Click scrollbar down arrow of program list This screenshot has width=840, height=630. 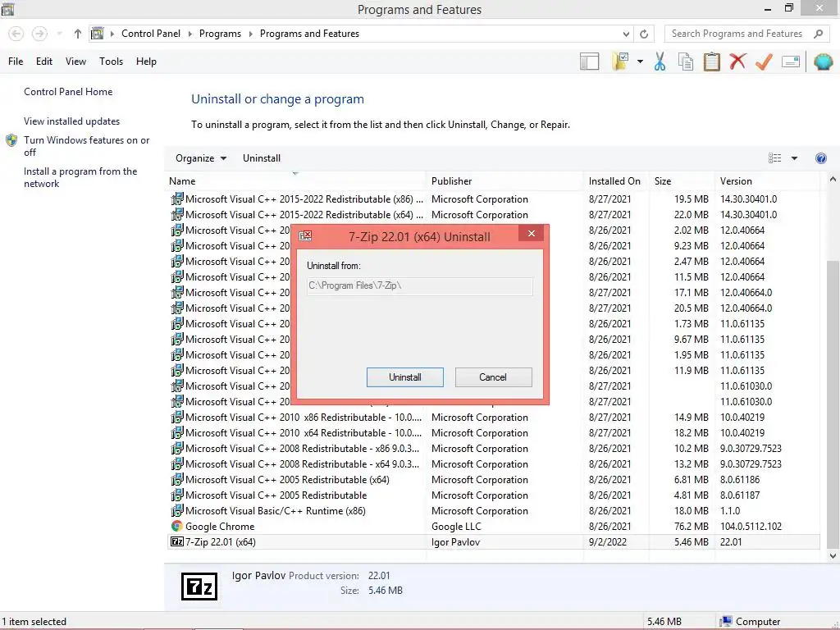click(x=833, y=556)
